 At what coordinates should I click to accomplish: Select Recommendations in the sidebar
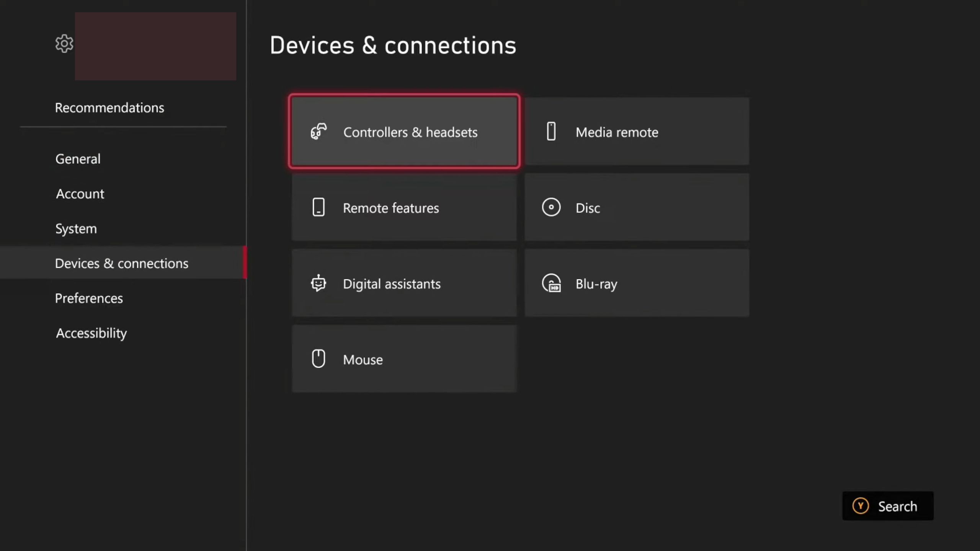[109, 108]
